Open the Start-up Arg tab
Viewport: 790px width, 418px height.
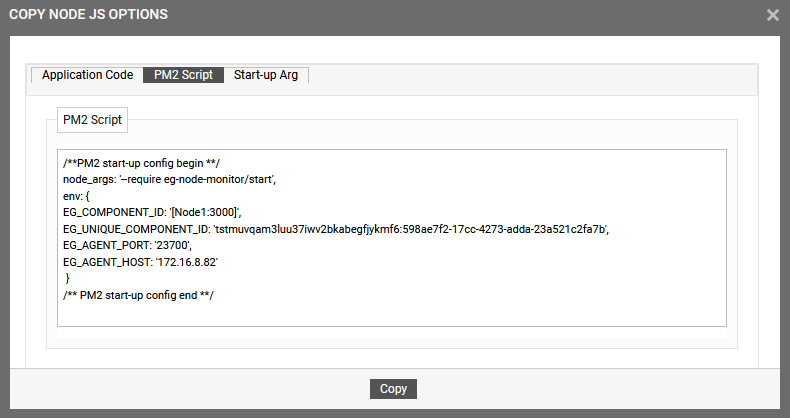tap(266, 75)
